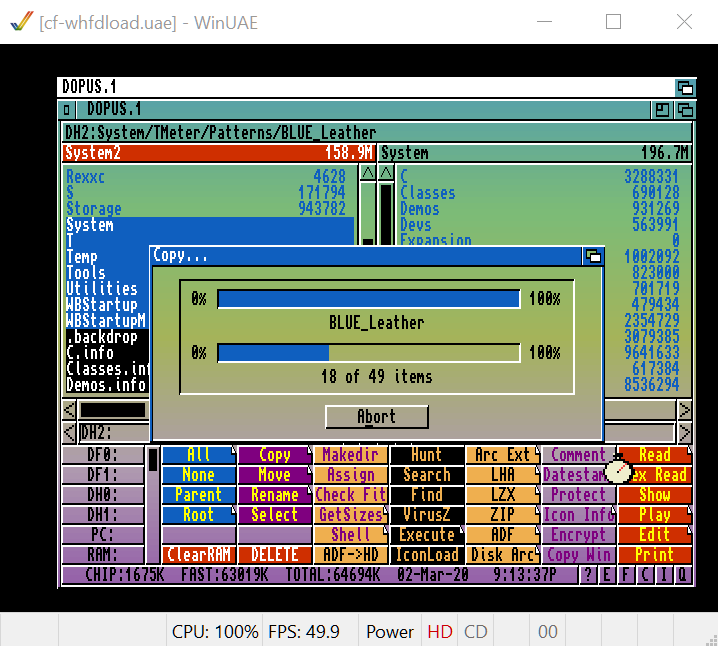
Task: Click the ? help button in status bar
Action: [588, 575]
